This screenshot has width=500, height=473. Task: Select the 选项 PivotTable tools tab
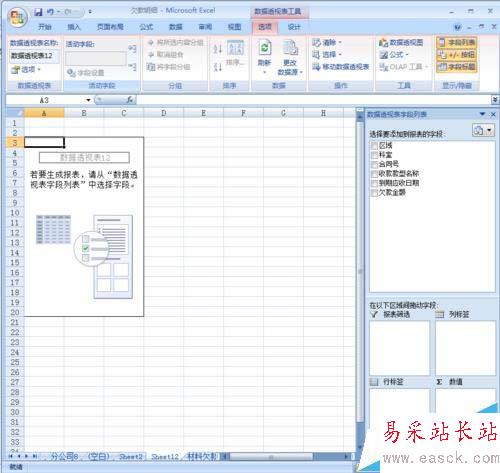265,27
